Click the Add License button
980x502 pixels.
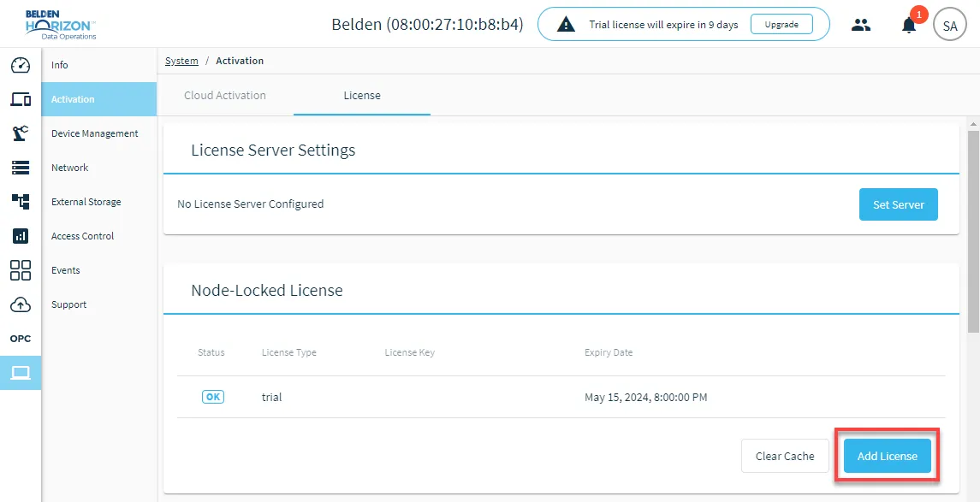(887, 456)
